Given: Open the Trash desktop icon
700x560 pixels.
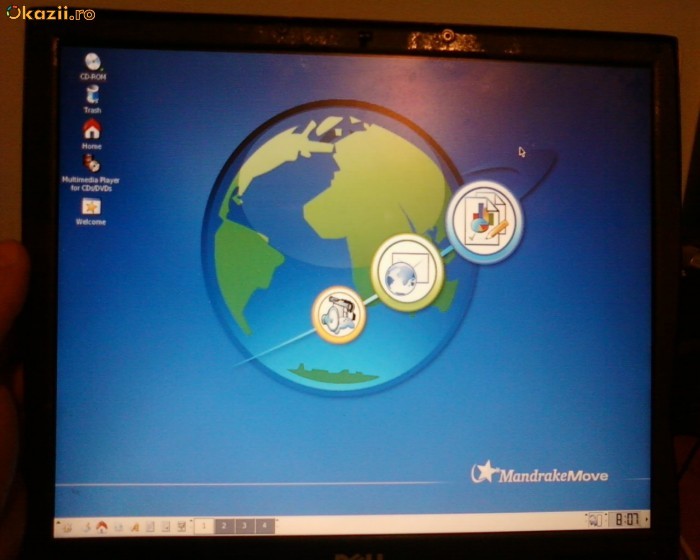Looking at the screenshot, I should pyautogui.click(x=92, y=100).
